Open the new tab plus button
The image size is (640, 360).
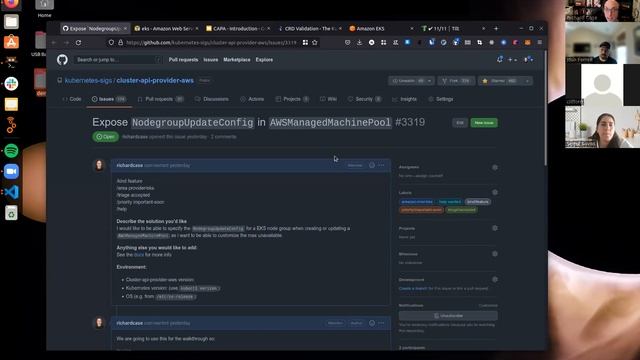click(496, 29)
